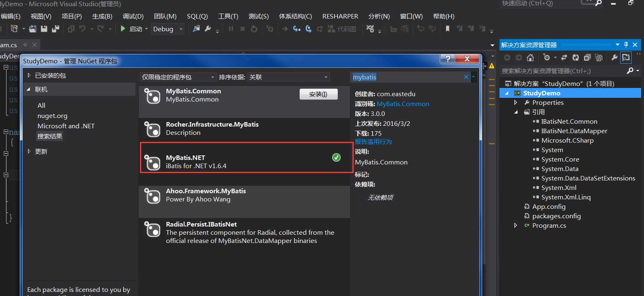The height and width of the screenshot is (296, 644).
Task: Open the 仅限稳定的程序包 dropdown
Action: click(x=178, y=77)
